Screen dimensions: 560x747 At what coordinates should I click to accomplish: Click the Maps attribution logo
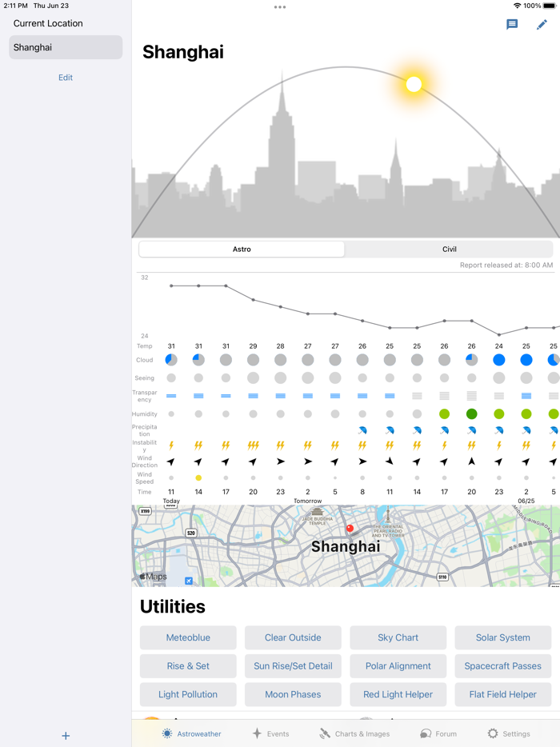[x=153, y=577]
